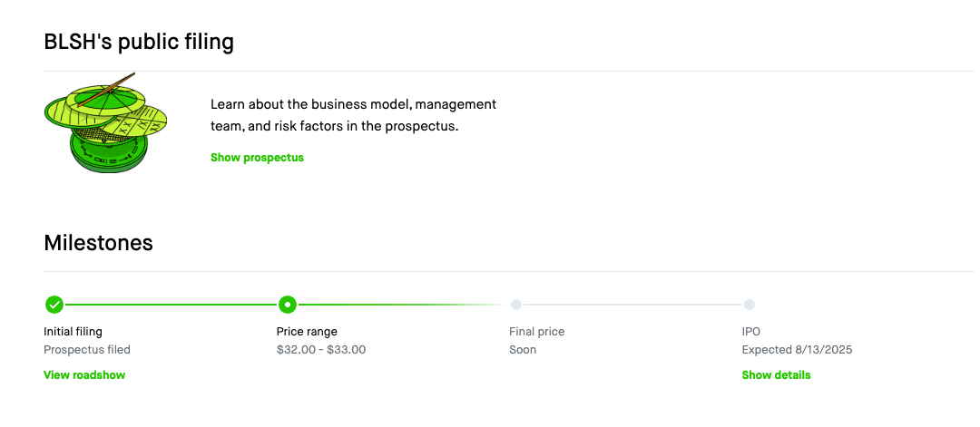Select the IPO gray milestone dot

pyautogui.click(x=750, y=305)
